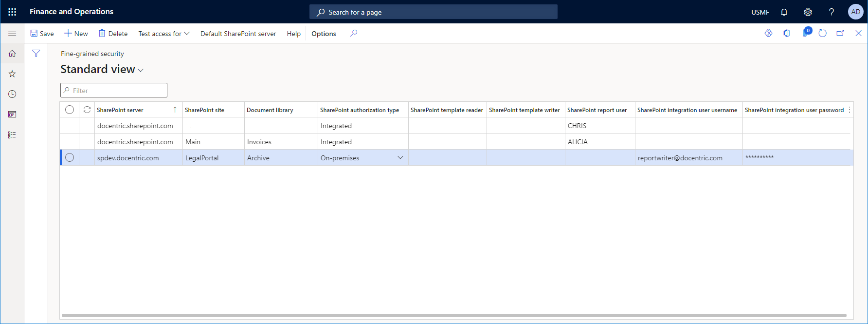Click the notifications bell icon
868x324 pixels.
[x=784, y=12]
